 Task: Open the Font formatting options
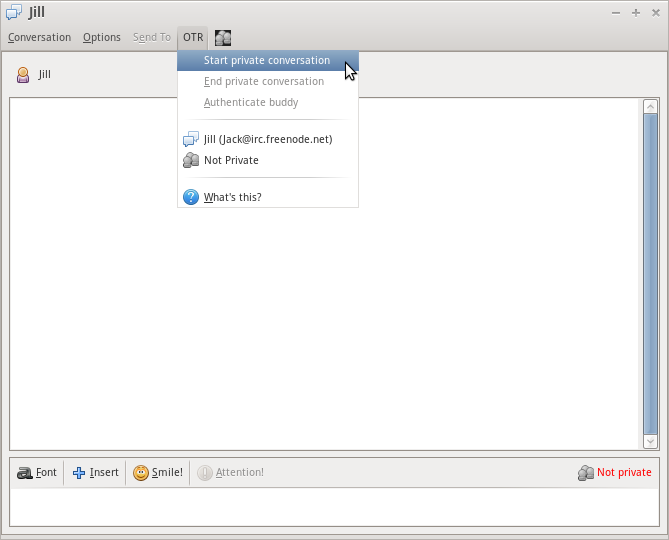point(37,473)
